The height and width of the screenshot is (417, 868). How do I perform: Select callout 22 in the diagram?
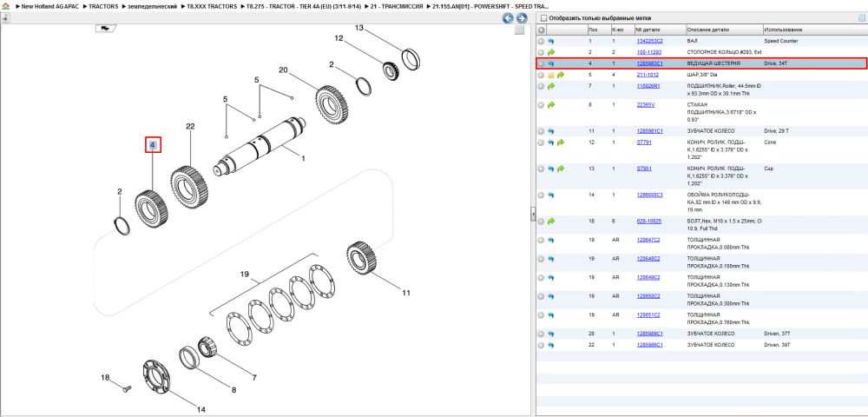pyautogui.click(x=190, y=127)
